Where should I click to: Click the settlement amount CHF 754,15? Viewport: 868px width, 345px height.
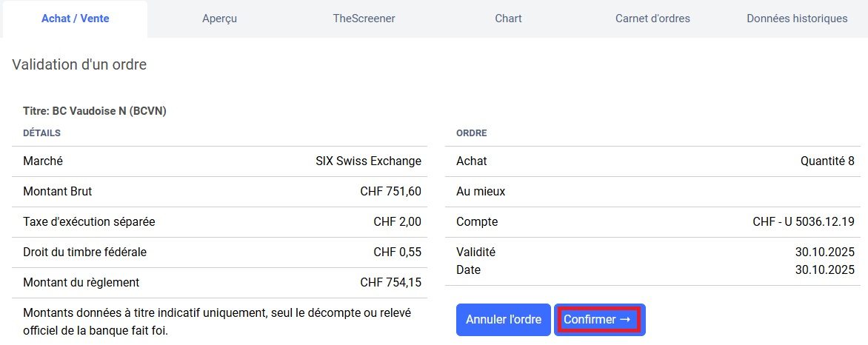390,283
